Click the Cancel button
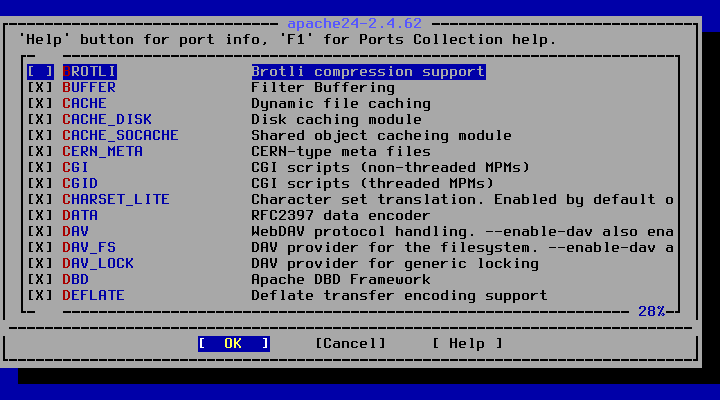Viewport: 720px width, 400px height. pos(350,344)
